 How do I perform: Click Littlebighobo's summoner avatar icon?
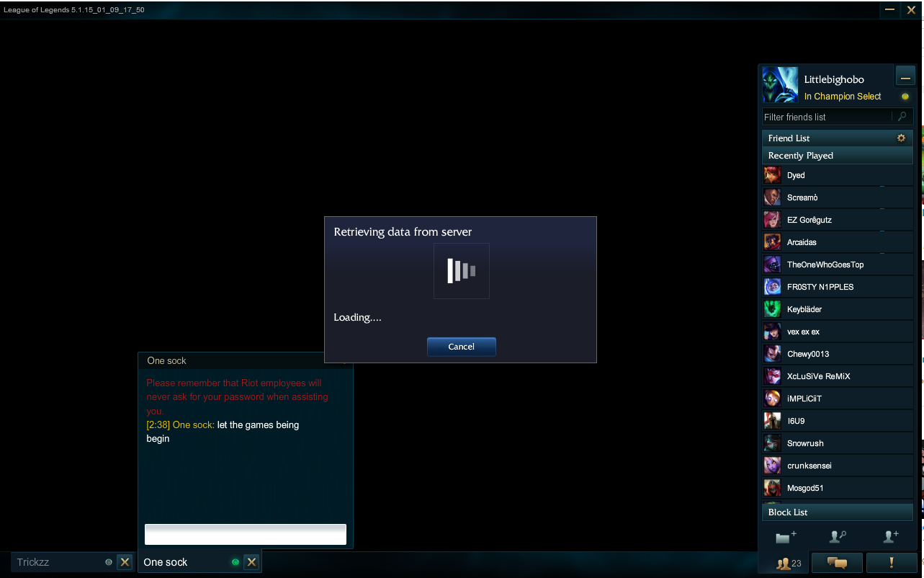point(780,85)
